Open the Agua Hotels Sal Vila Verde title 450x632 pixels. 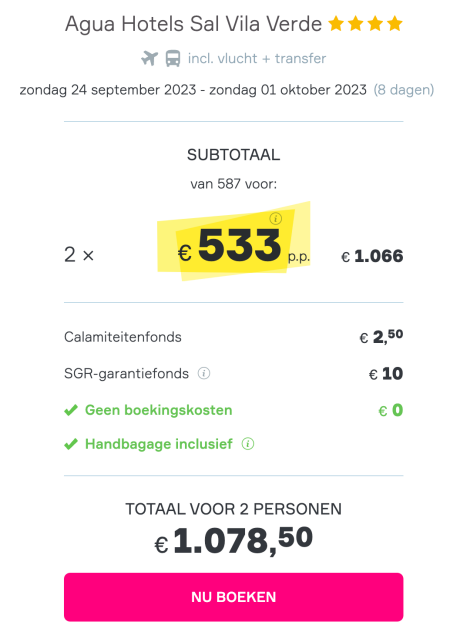click(x=194, y=24)
